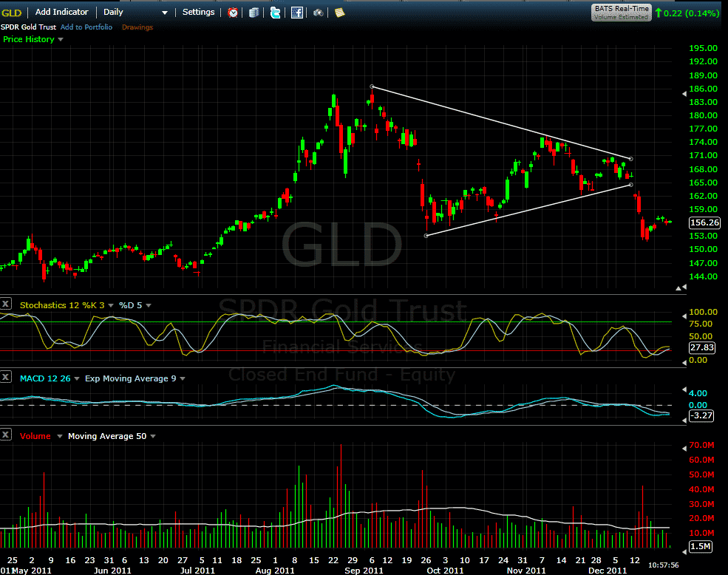Open the Moving Average 50 dropdown arrow
The height and width of the screenshot is (575, 728).
point(153,436)
